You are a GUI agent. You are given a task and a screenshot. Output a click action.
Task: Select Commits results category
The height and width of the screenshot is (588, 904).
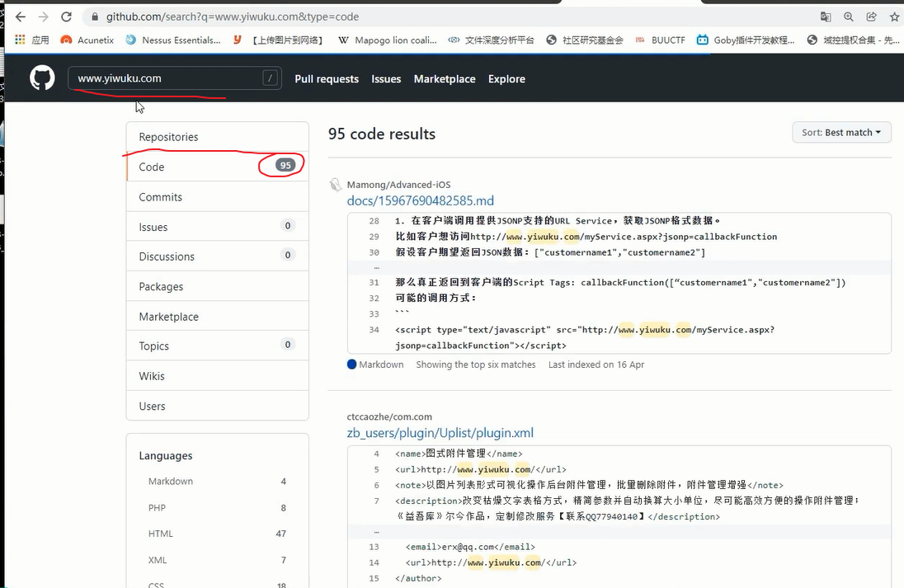218,196
